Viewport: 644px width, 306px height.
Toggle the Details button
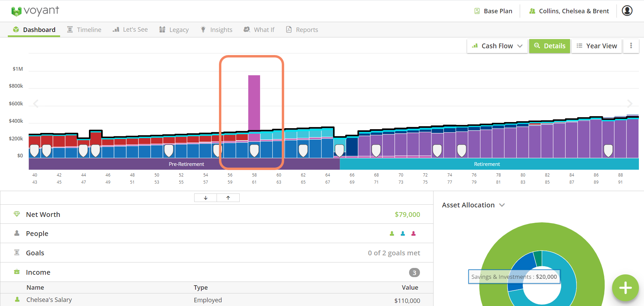[x=549, y=46]
